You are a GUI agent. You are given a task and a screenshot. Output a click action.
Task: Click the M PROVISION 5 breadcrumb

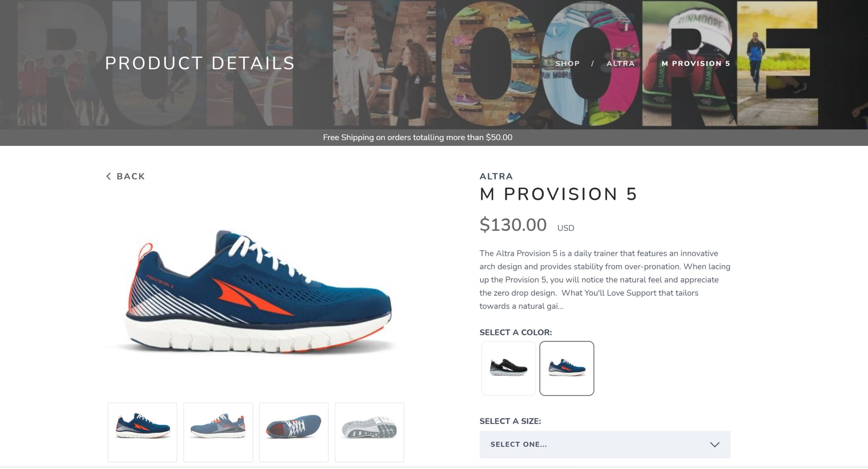[696, 63]
